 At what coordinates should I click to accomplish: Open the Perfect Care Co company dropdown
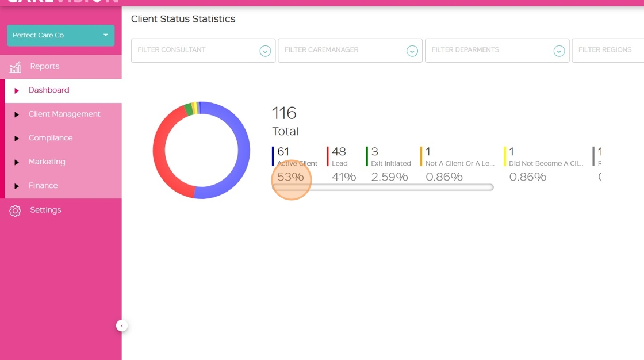(60, 35)
